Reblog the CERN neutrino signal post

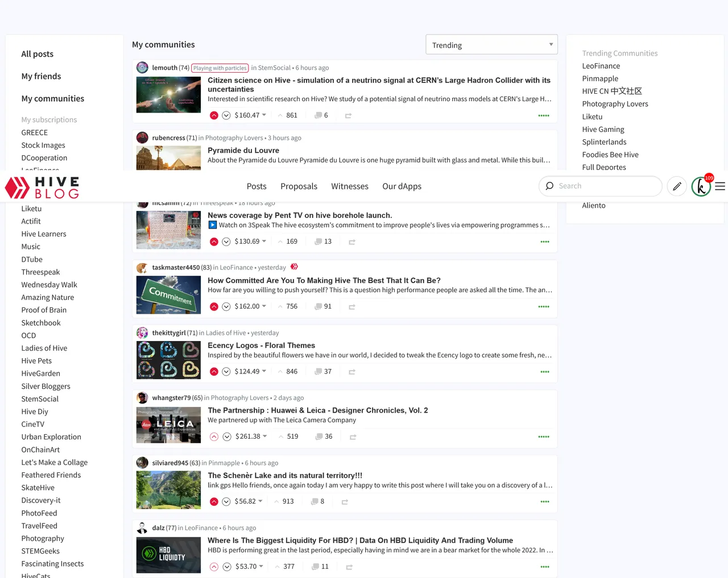pyautogui.click(x=348, y=115)
